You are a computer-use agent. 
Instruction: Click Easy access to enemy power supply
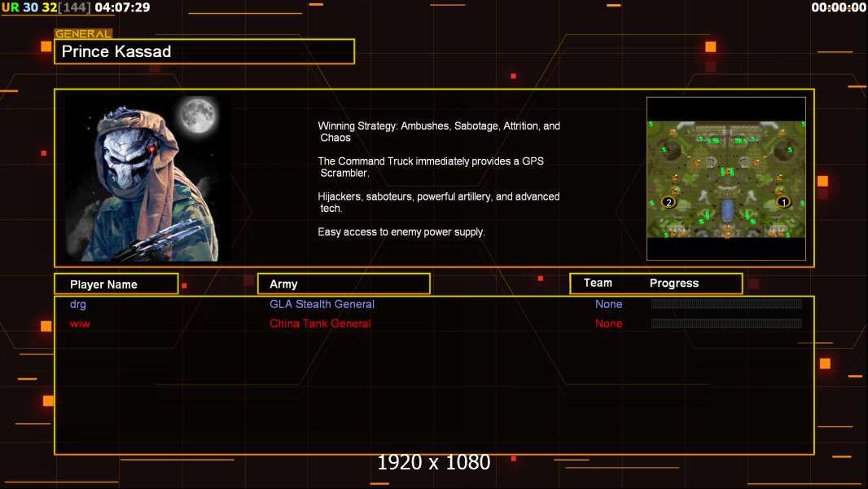click(401, 232)
